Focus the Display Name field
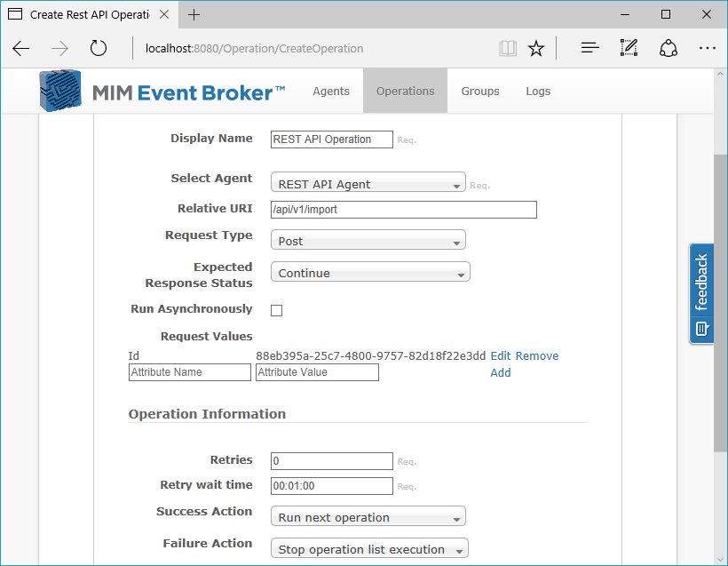Viewport: 728px width, 566px height. coord(331,140)
